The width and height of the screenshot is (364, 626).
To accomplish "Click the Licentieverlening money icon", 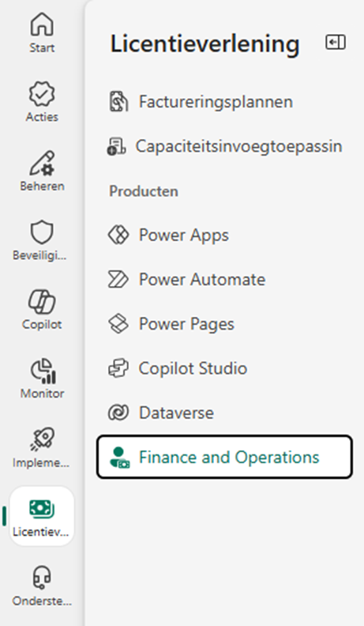I will tap(42, 509).
